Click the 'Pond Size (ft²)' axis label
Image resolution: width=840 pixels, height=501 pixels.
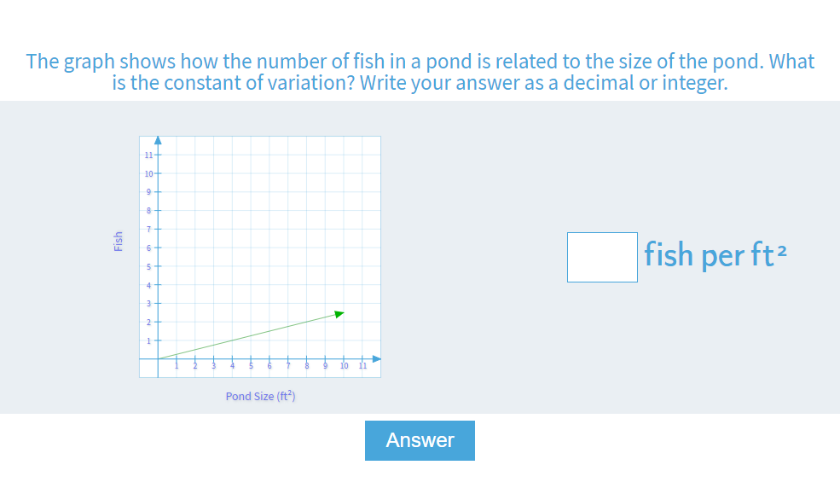[x=260, y=396]
